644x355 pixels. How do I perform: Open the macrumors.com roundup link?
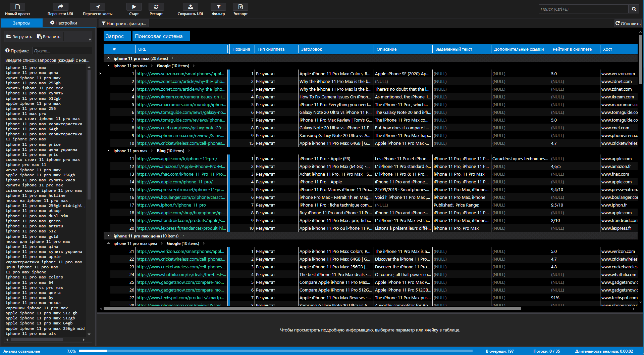[x=181, y=104]
